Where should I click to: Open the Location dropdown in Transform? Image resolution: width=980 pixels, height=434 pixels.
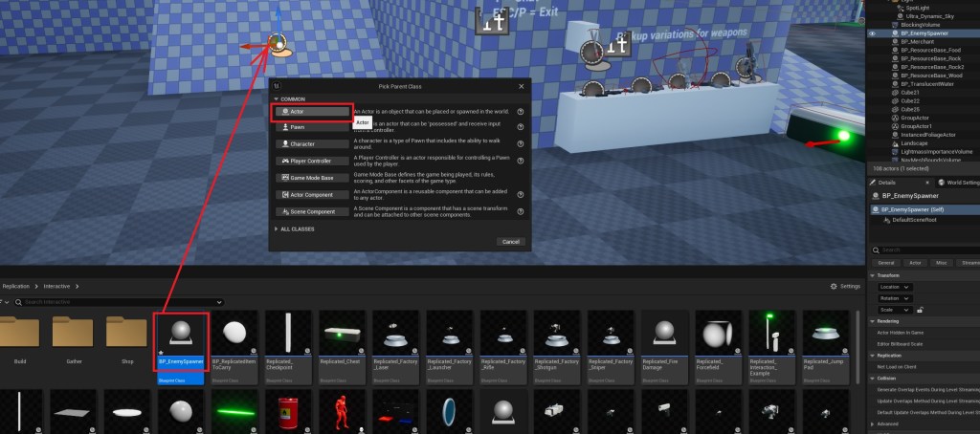[x=894, y=287]
